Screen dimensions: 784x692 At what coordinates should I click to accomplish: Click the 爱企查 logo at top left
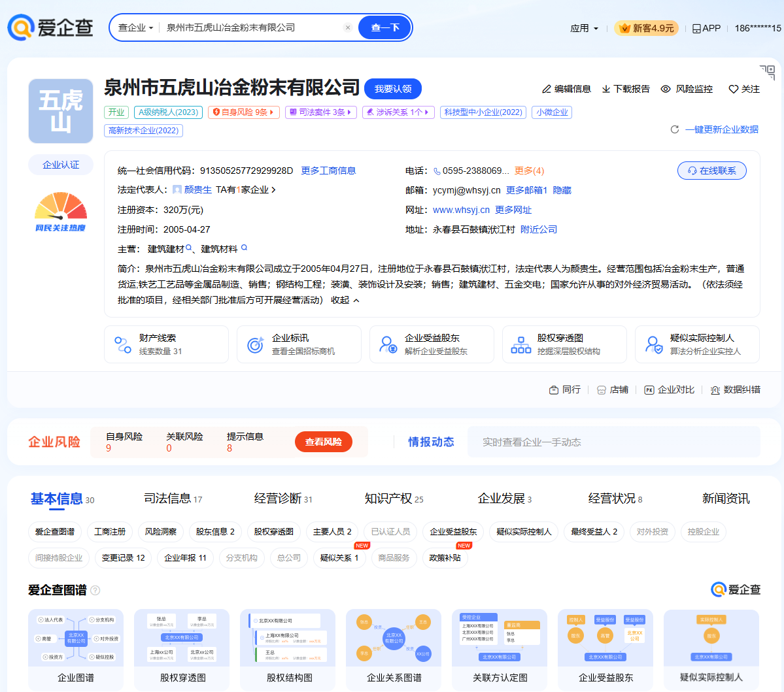pos(50,27)
